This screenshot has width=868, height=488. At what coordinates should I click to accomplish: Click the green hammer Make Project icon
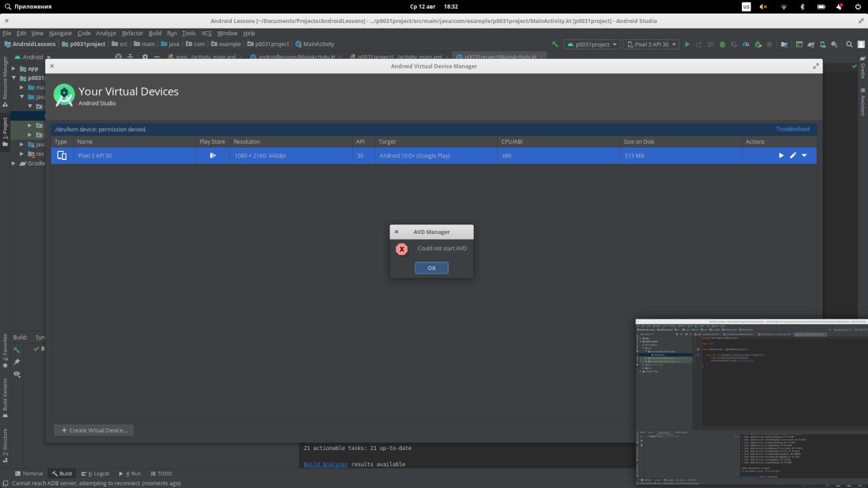tap(555, 44)
